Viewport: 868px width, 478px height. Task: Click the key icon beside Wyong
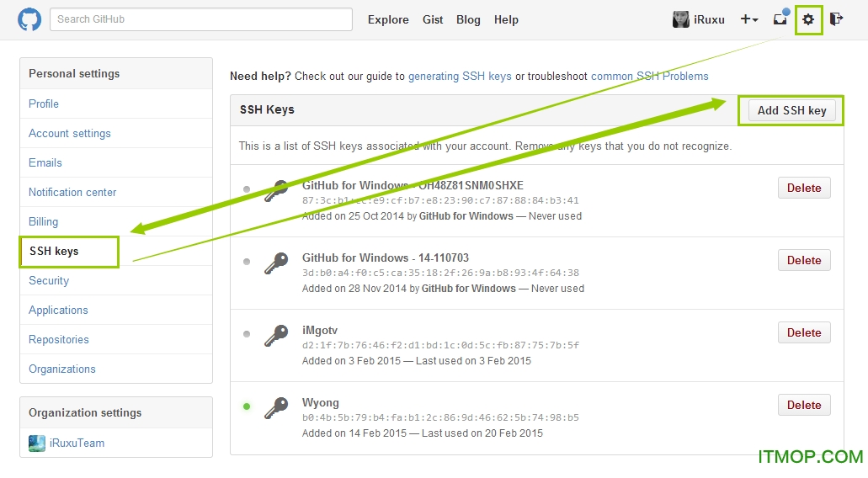click(x=275, y=409)
